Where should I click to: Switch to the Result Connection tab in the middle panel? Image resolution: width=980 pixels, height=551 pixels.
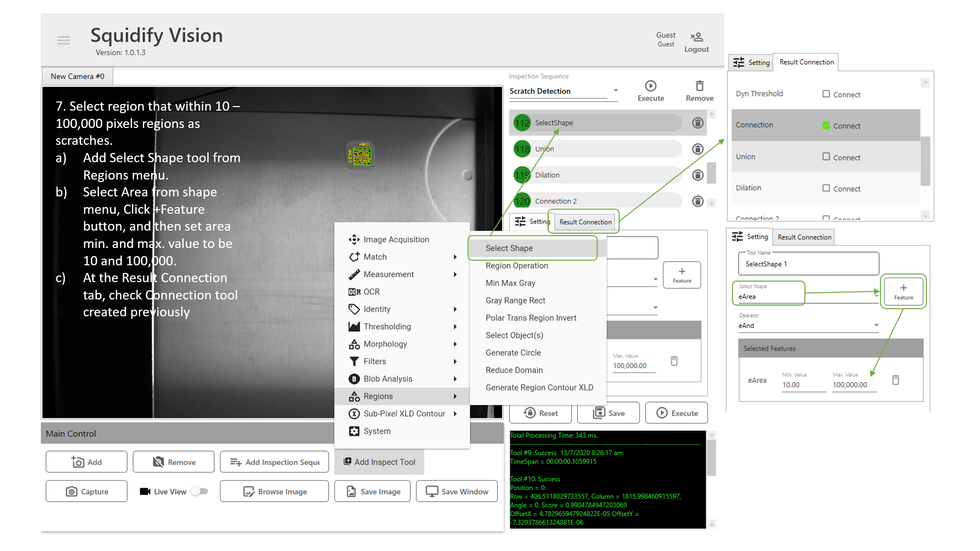[x=585, y=222]
